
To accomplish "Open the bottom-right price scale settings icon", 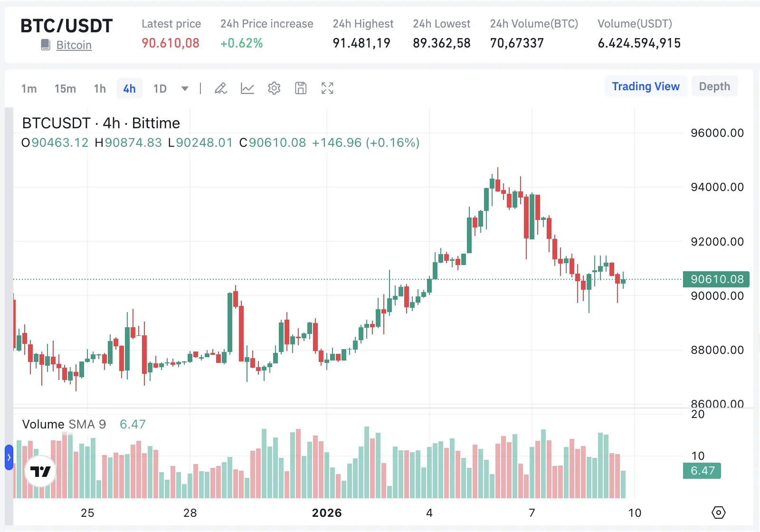I will click(719, 513).
